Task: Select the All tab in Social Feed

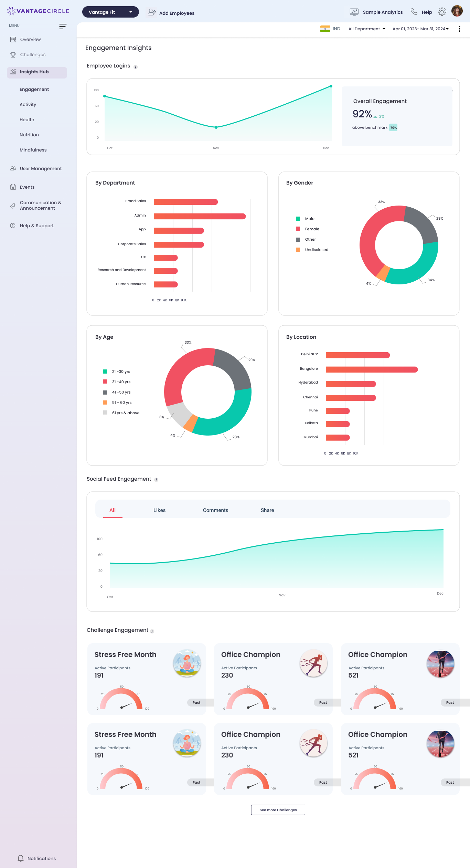Action: coord(113,510)
